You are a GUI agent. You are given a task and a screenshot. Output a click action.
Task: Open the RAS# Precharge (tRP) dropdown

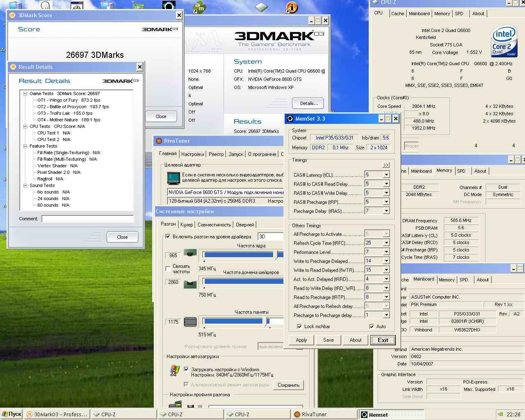(x=386, y=202)
